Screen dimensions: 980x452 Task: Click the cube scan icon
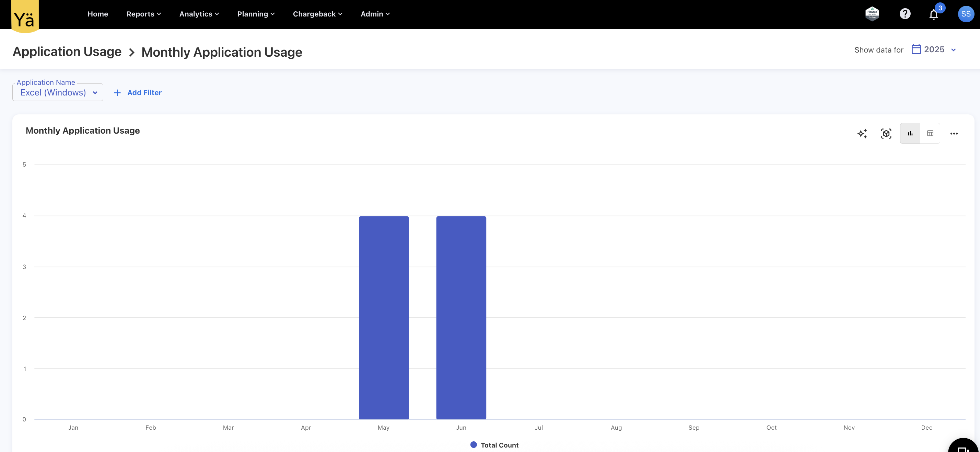point(886,133)
